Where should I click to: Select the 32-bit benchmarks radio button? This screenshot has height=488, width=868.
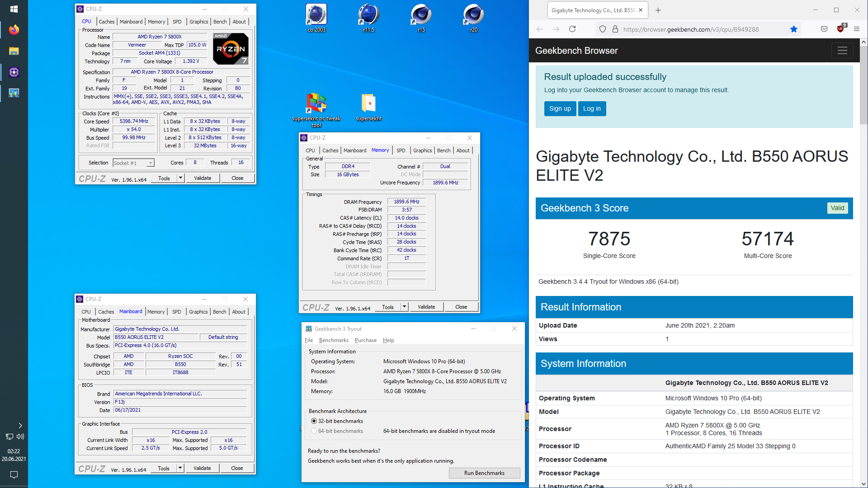[x=314, y=421]
